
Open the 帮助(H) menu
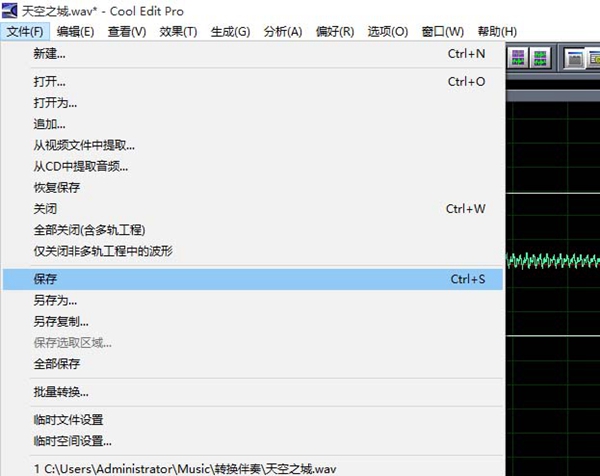point(497,31)
